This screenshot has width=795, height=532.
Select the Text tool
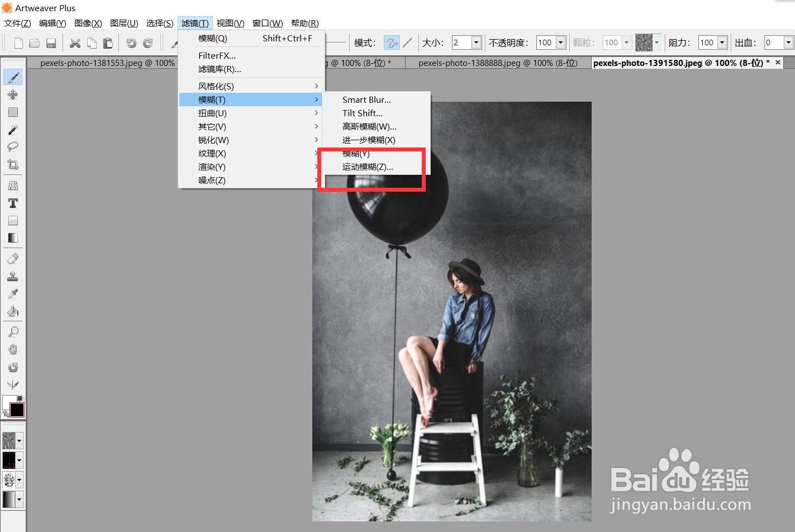(x=13, y=203)
